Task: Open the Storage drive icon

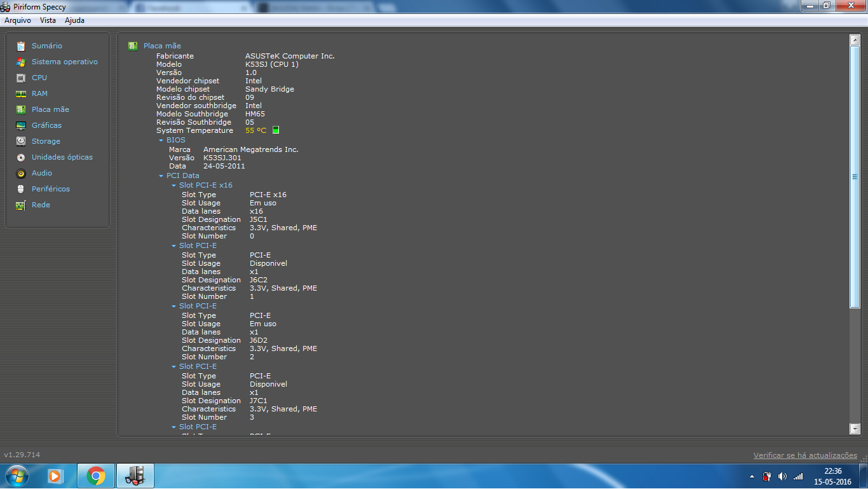Action: [21, 141]
